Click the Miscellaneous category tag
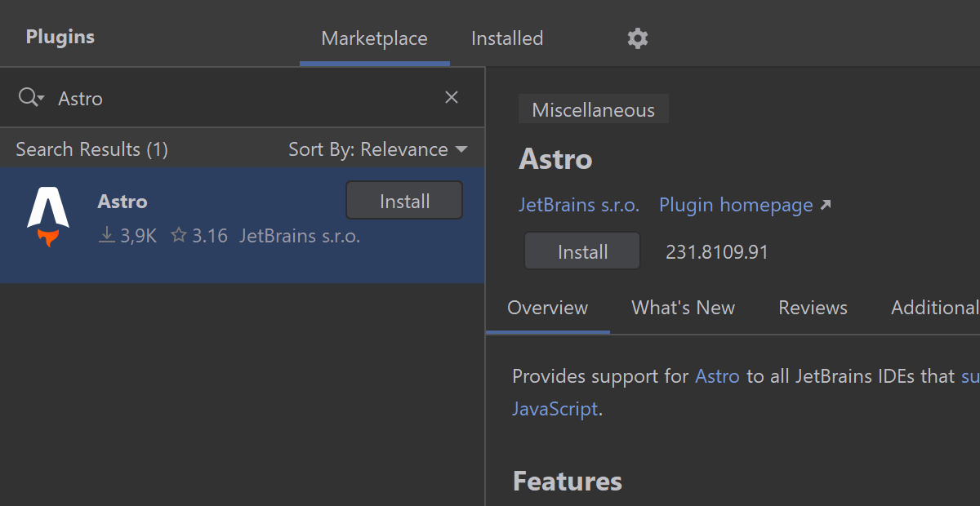This screenshot has width=980, height=506. (593, 110)
